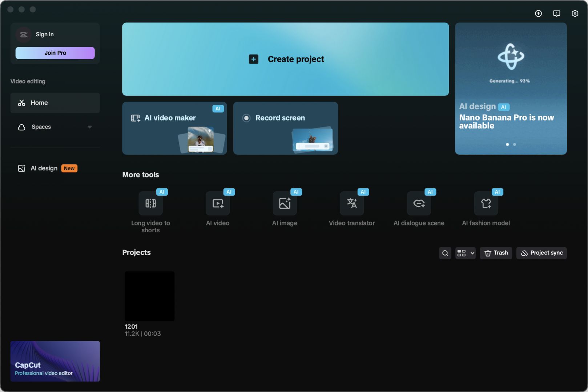The width and height of the screenshot is (588, 392).
Task: Click the Join Pro button
Action: 55,53
